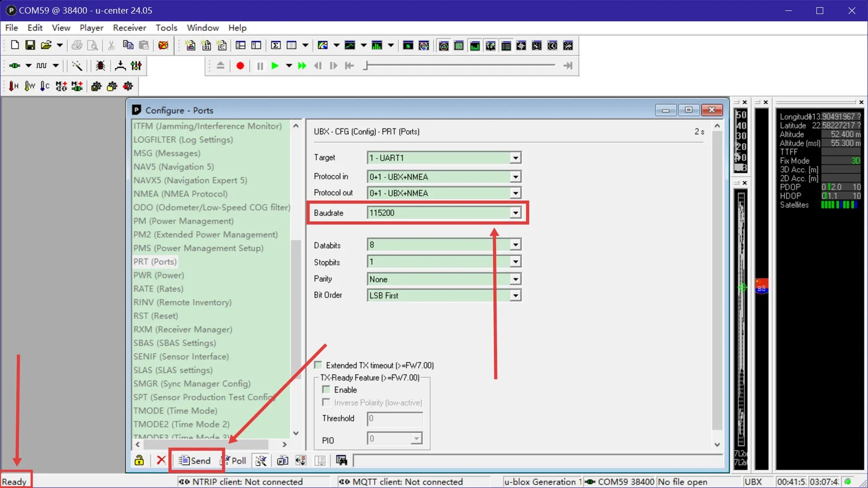The image size is (868, 488).
Task: Open the Parity dropdown showing None
Action: [x=515, y=279]
